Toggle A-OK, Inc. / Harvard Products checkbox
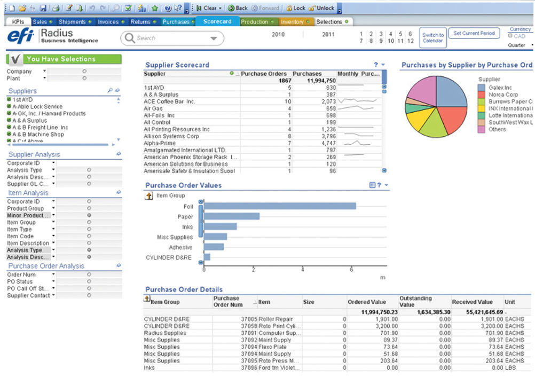The image size is (535, 392). tap(9, 113)
